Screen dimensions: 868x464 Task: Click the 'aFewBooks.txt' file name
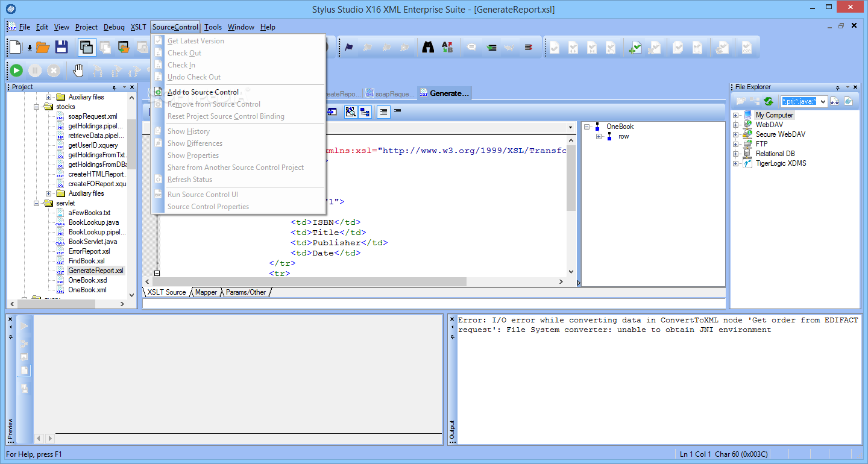point(89,213)
